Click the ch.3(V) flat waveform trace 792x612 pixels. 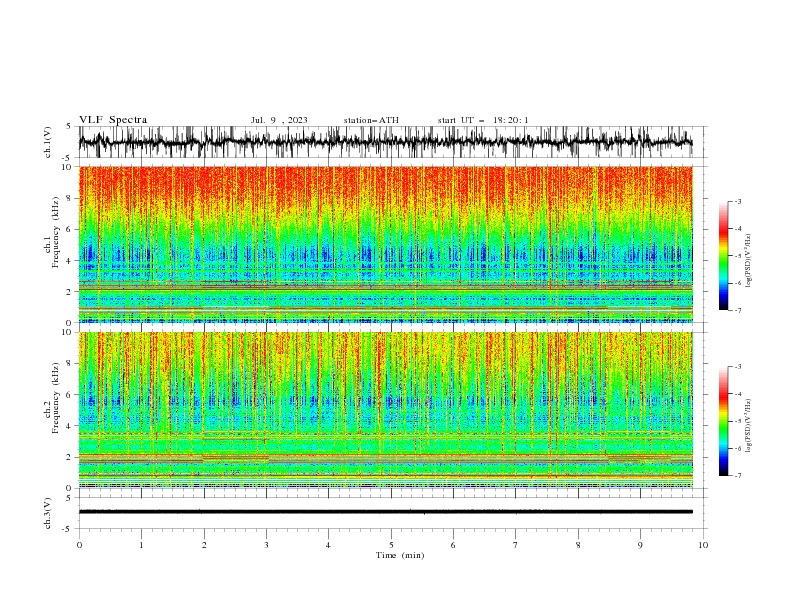[386, 512]
